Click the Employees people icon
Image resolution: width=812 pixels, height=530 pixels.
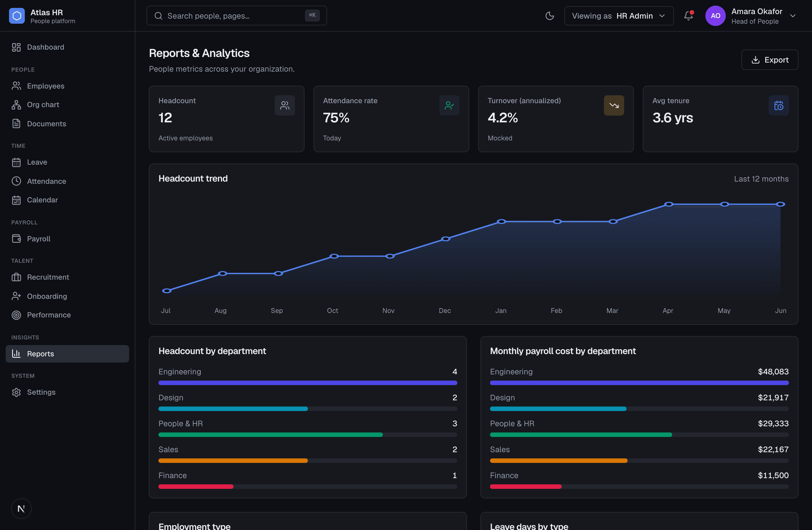point(16,86)
